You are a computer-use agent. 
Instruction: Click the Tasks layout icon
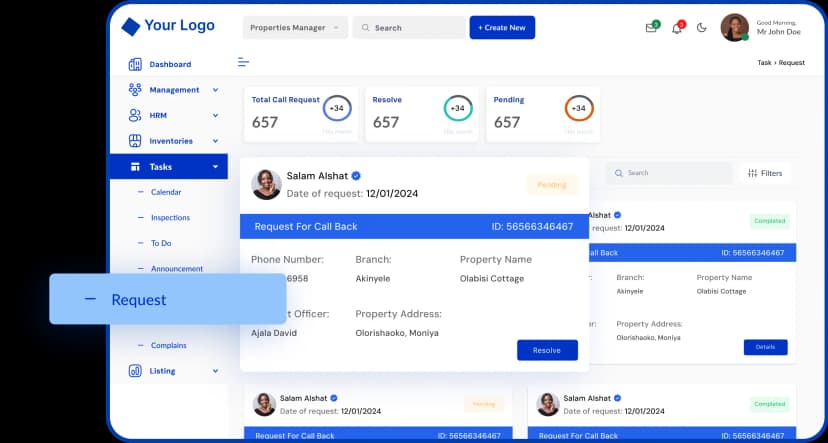point(135,167)
